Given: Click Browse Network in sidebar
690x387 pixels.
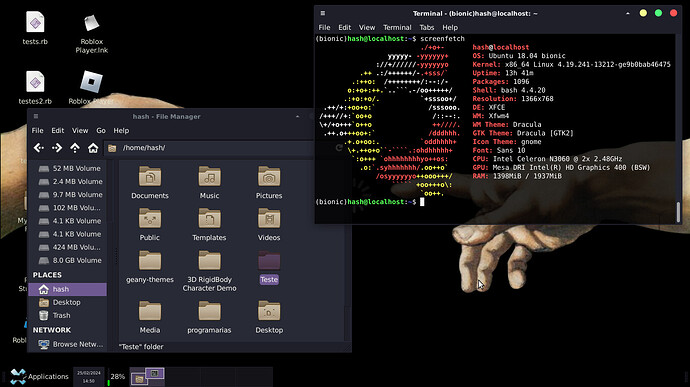Looking at the screenshot, I should [67, 344].
